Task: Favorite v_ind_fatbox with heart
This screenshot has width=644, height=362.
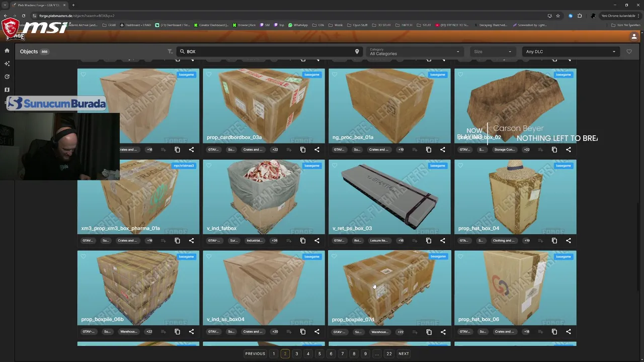Action: click(209, 165)
